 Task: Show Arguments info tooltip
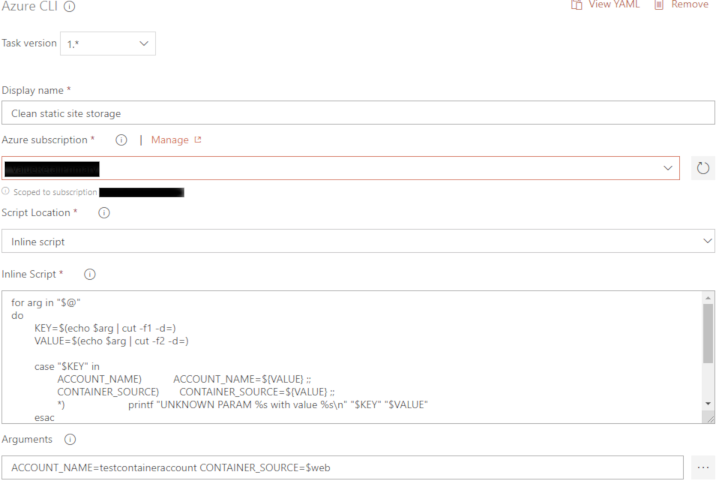[x=70, y=439]
